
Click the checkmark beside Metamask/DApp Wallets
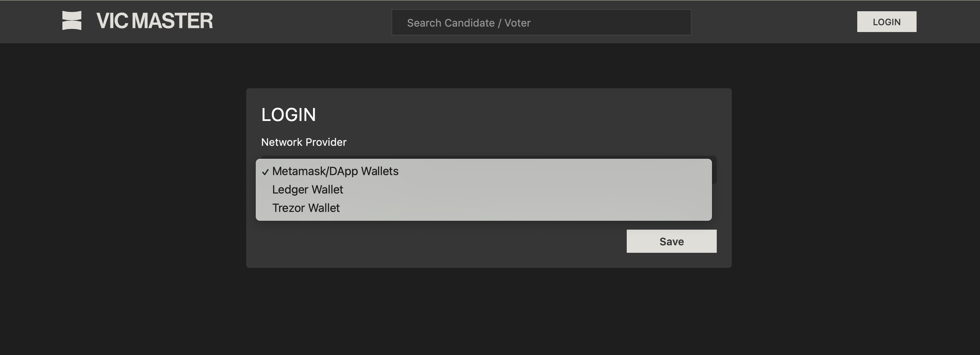coord(265,172)
